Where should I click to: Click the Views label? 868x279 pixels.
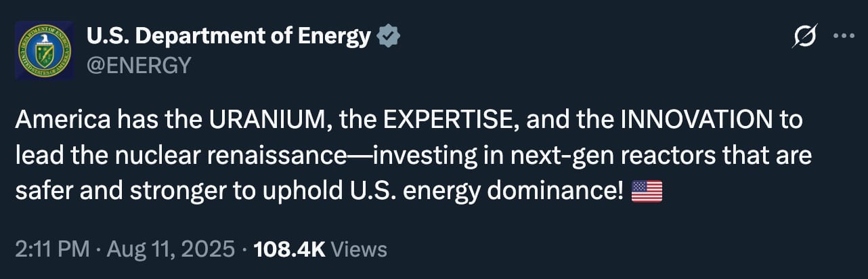point(360,249)
